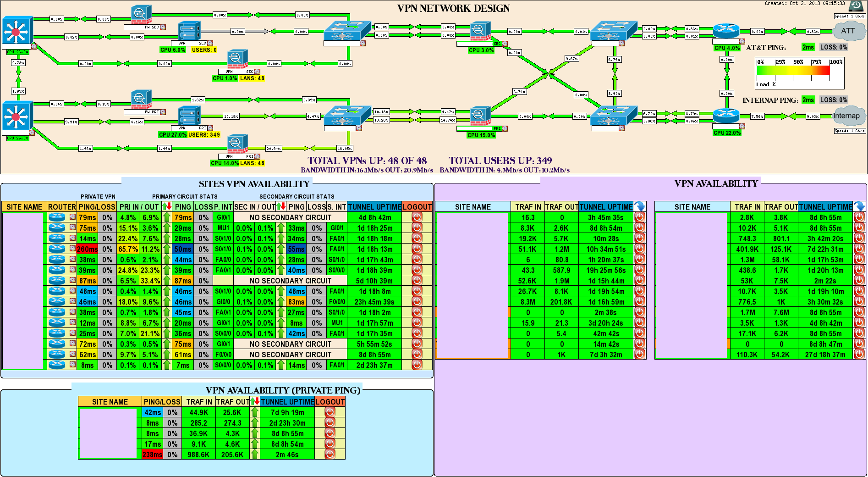
Task: Click the TOTAL USERS UP: 349 text
Action: (x=500, y=161)
